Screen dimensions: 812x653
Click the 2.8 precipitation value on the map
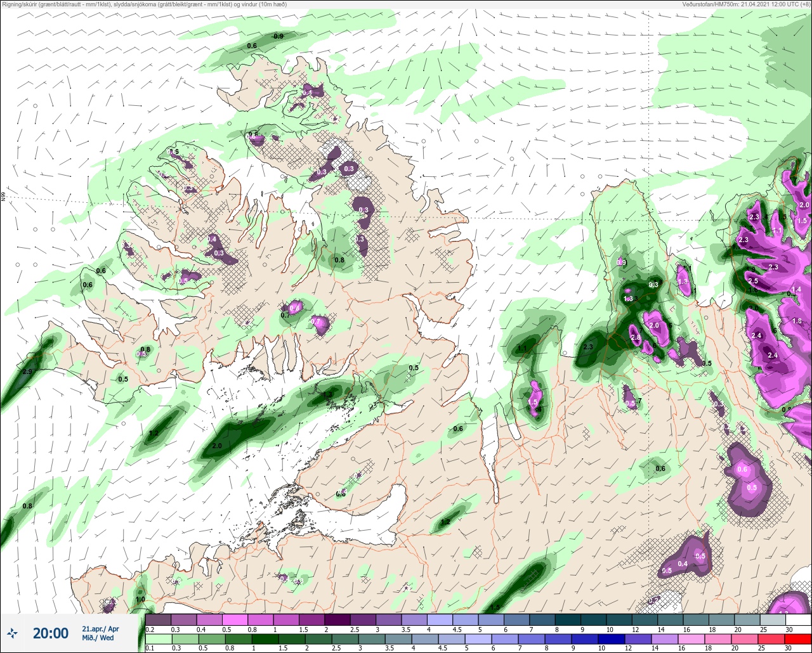pyautogui.click(x=636, y=339)
